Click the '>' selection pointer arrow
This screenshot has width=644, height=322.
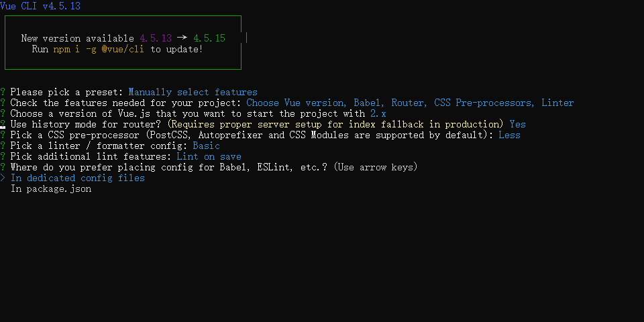click(3, 178)
